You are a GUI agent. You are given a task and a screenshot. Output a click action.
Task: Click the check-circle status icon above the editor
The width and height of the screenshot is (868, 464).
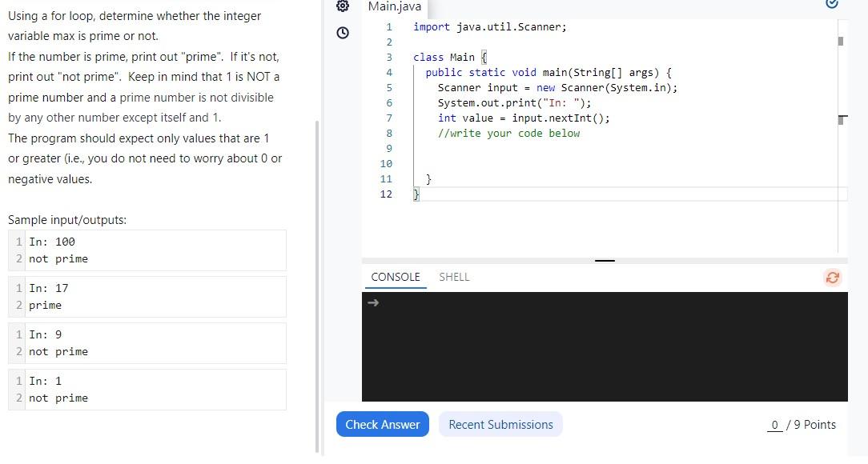pyautogui.click(x=830, y=5)
